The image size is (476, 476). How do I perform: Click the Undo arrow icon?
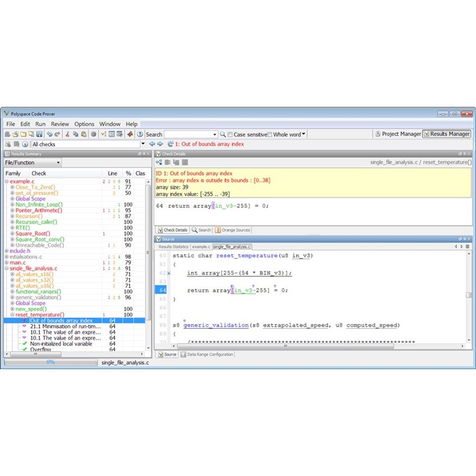pyautogui.click(x=50, y=134)
